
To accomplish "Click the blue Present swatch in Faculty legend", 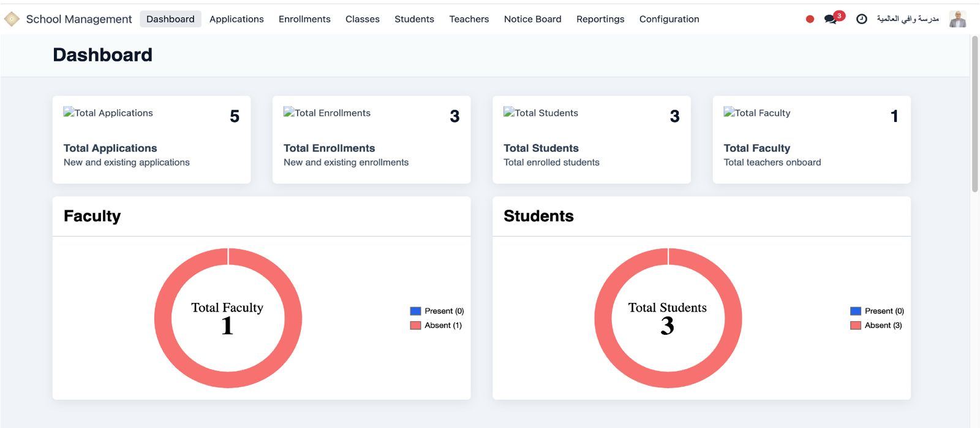I will tap(415, 311).
